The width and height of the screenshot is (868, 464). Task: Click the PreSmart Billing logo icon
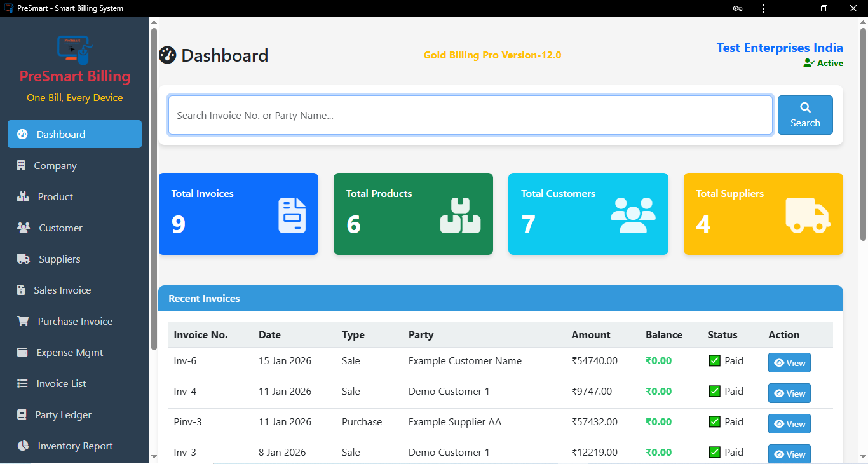(74, 50)
